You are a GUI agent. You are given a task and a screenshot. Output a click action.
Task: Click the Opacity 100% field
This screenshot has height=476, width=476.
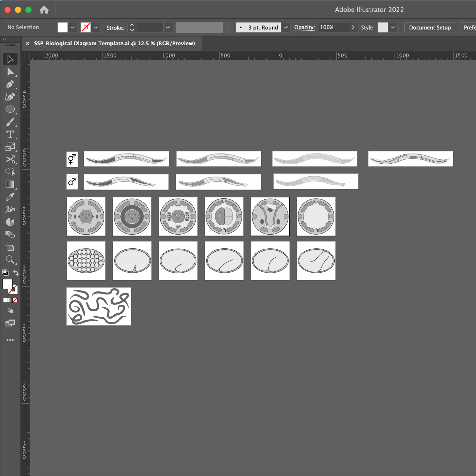333,28
